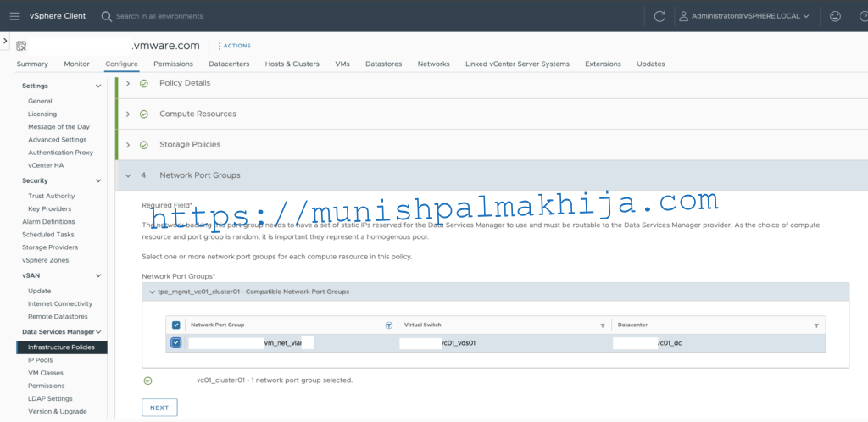The height and width of the screenshot is (422, 868).
Task: Open Message of the Day settings
Action: click(x=58, y=126)
